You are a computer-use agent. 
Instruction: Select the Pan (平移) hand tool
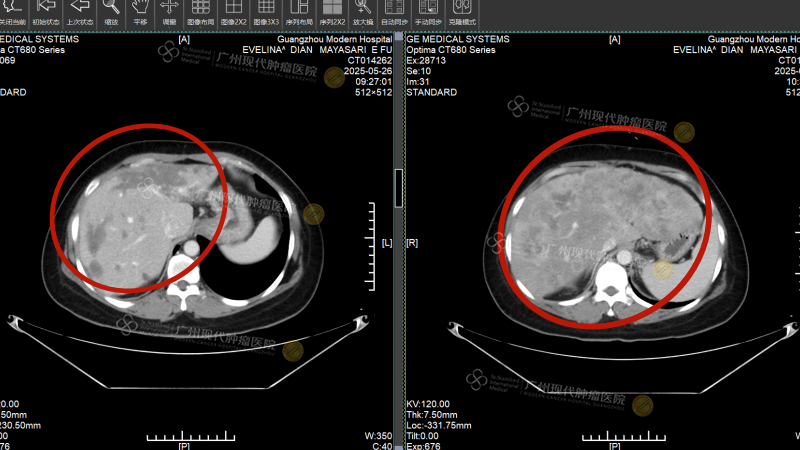tap(140, 10)
